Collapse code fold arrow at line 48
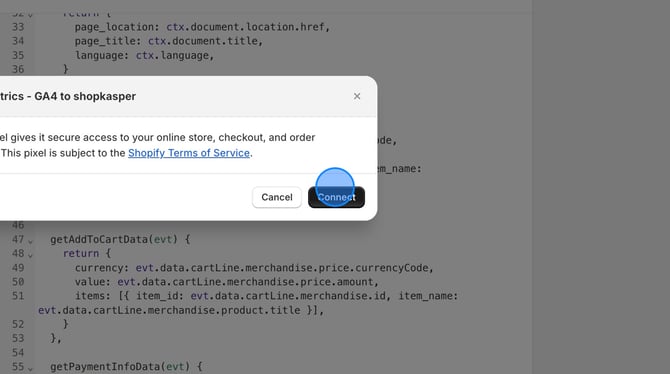The width and height of the screenshot is (670, 374). click(x=30, y=255)
